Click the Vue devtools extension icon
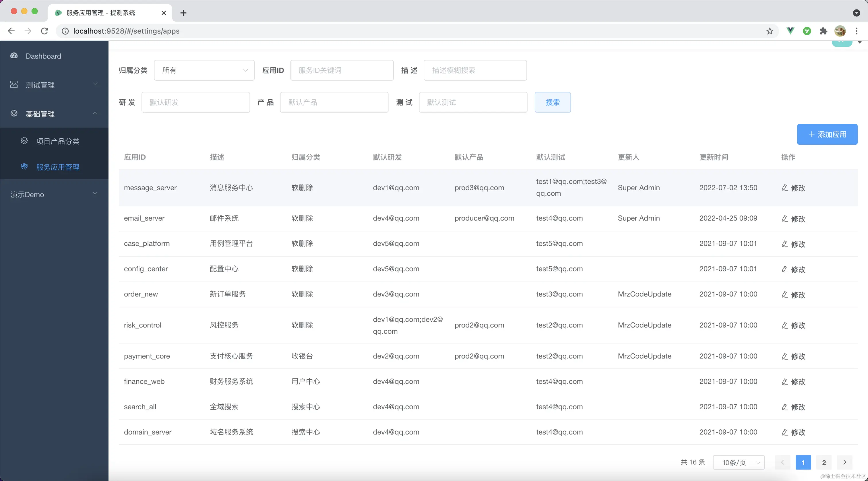Screen dimensions: 868x481 coord(790,31)
